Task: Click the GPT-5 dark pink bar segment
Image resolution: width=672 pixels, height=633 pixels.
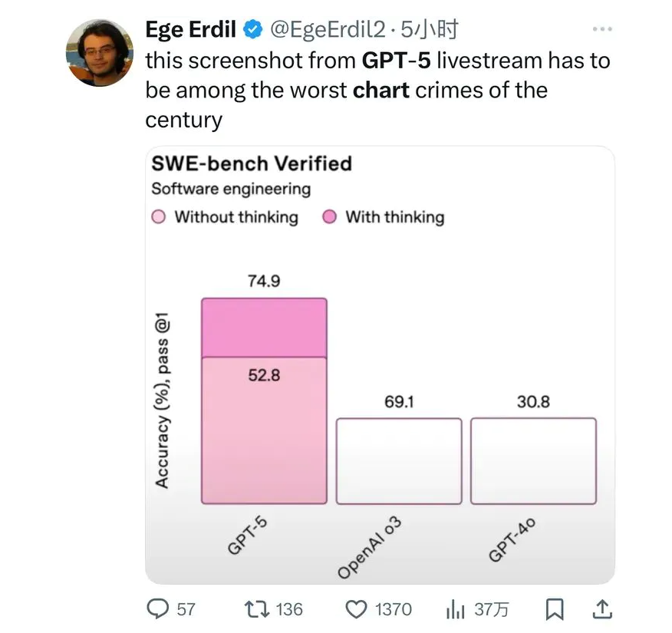Action: point(264,328)
